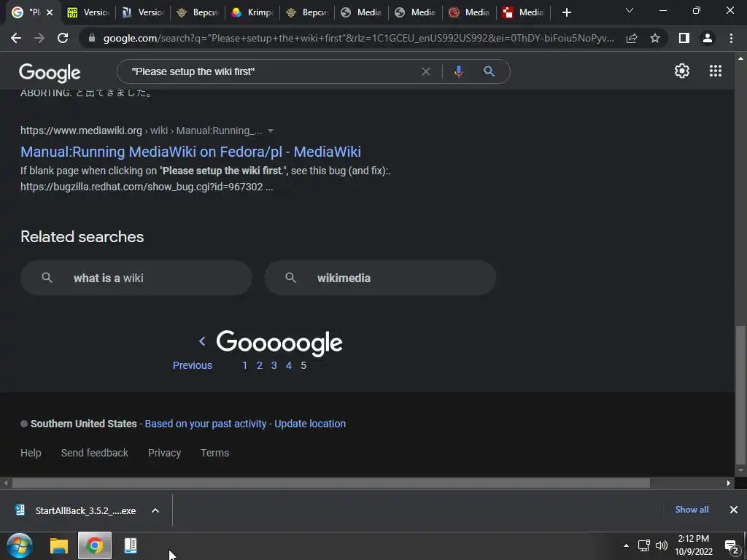
Task: Open the Chrome profile menu
Action: click(x=708, y=38)
